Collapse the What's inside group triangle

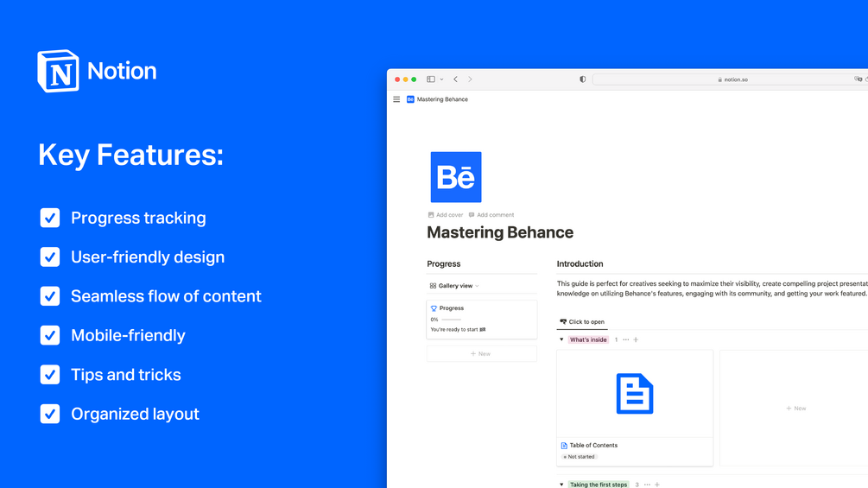point(561,339)
